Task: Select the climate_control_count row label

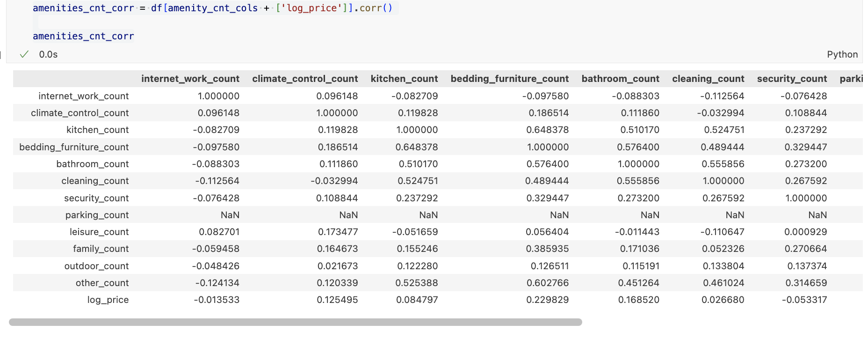Action: point(80,113)
